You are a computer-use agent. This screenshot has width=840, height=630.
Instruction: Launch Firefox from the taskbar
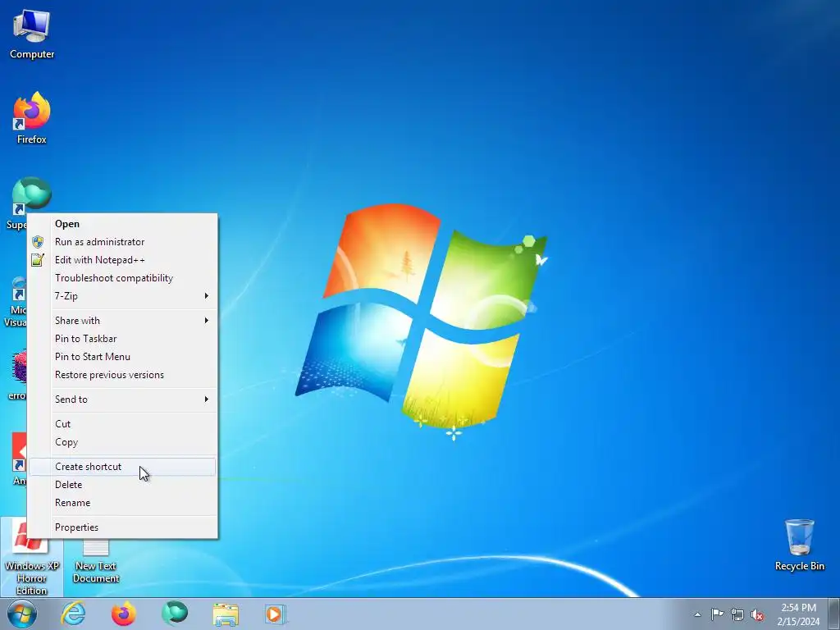[x=123, y=614]
